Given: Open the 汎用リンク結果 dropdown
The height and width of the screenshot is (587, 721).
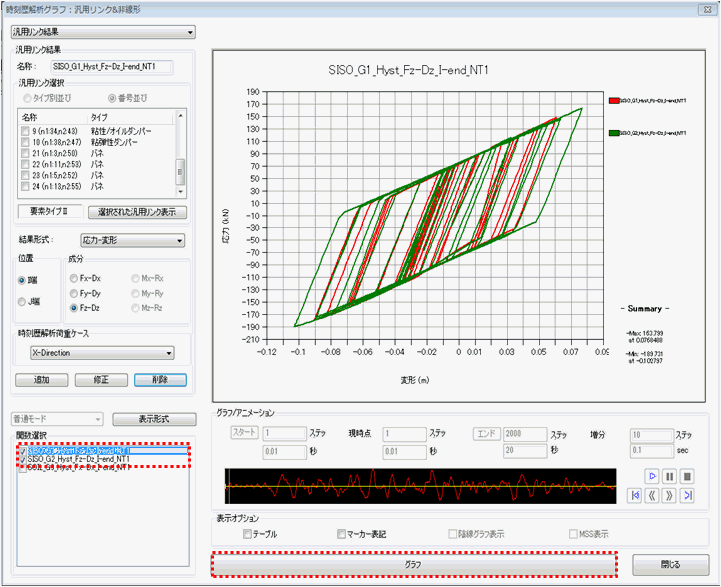Looking at the screenshot, I should (x=103, y=32).
